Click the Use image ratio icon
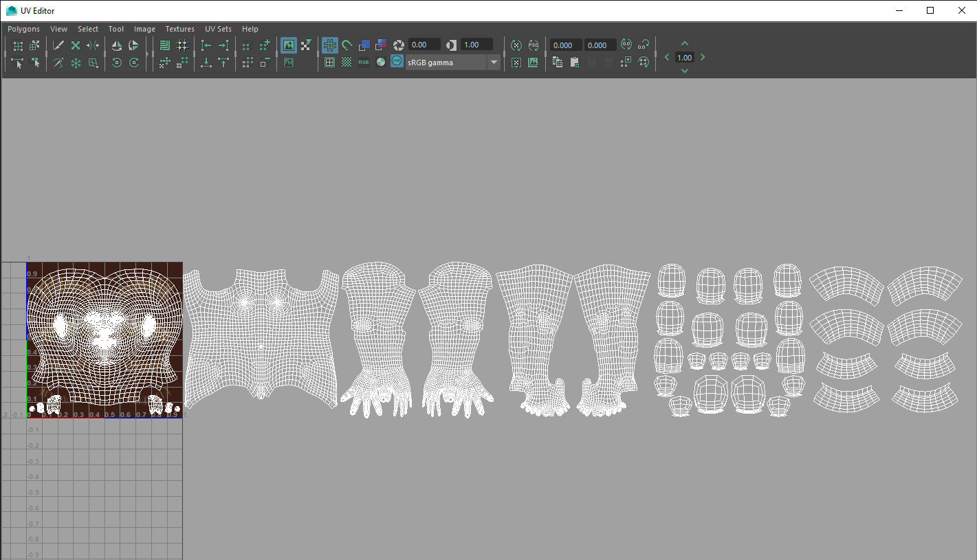The width and height of the screenshot is (977, 560). pyautogui.click(x=534, y=63)
